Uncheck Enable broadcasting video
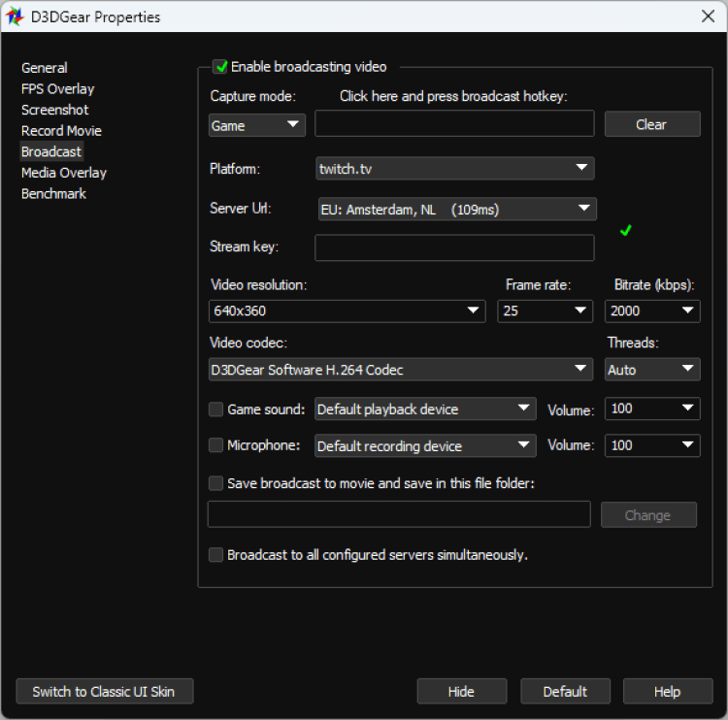The image size is (728, 720). pyautogui.click(x=220, y=67)
